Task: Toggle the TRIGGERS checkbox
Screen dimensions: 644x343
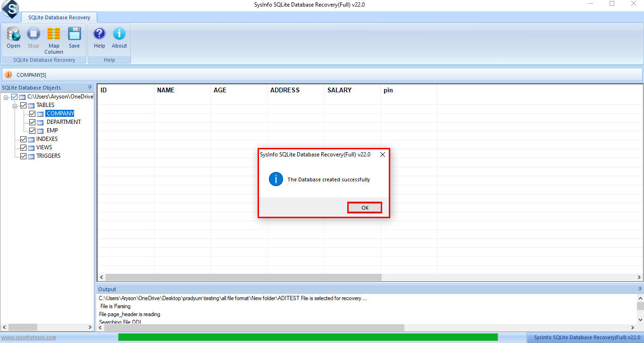Action: pyautogui.click(x=23, y=156)
